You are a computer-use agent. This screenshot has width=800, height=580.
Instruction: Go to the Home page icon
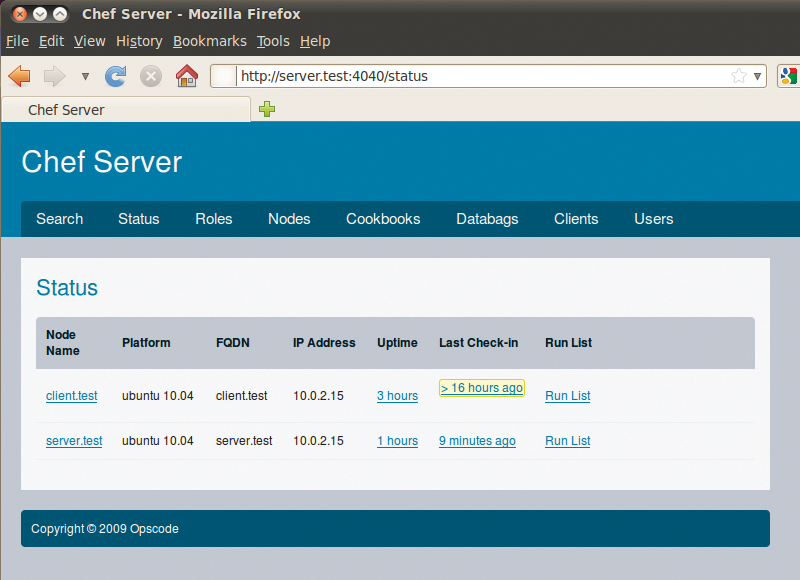(x=187, y=75)
